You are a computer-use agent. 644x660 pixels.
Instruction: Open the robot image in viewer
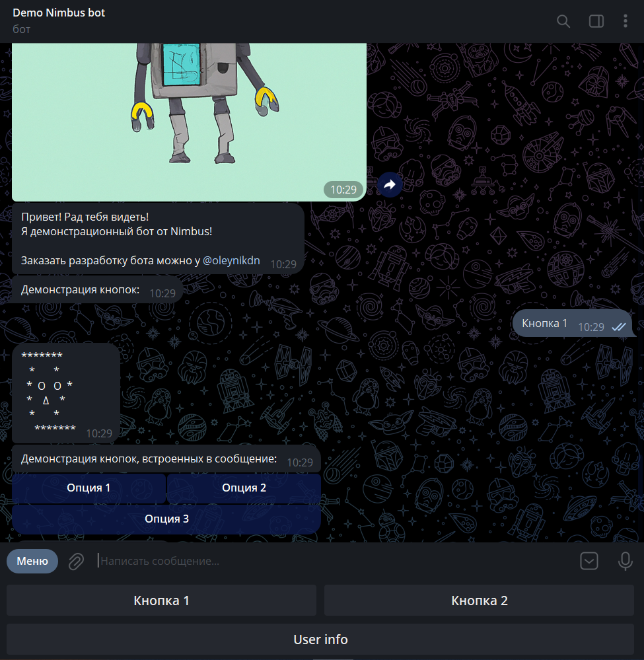coord(189,122)
